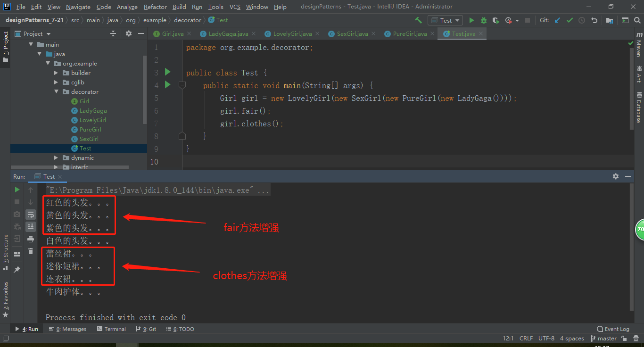This screenshot has width=644, height=347.
Task: Pin the Run tab with pushpin icon
Action: coord(17,270)
